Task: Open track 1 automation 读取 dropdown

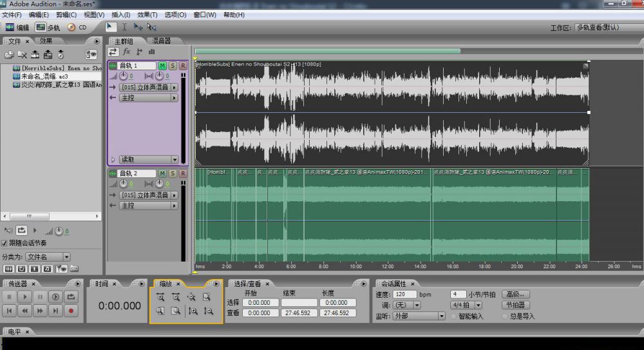Action: pyautogui.click(x=149, y=160)
